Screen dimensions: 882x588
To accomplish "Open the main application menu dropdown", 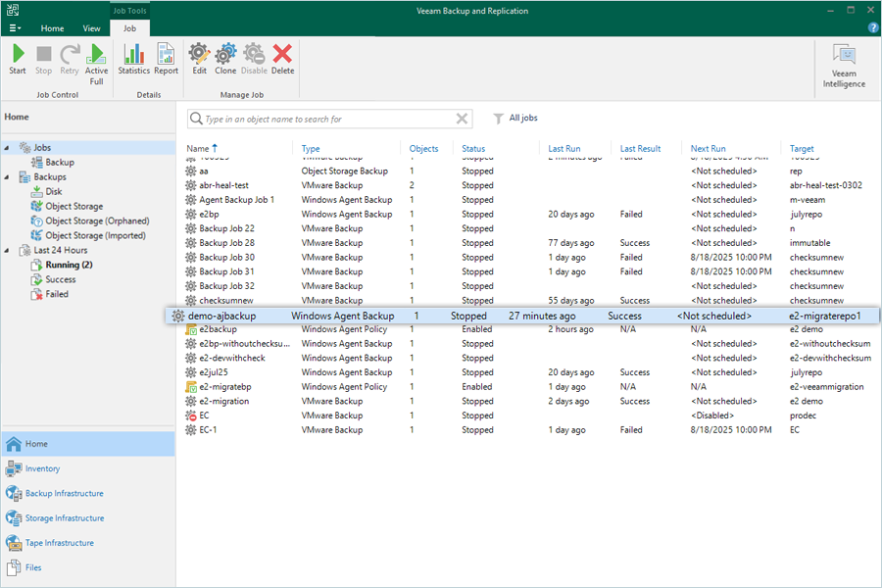I will click(15, 28).
